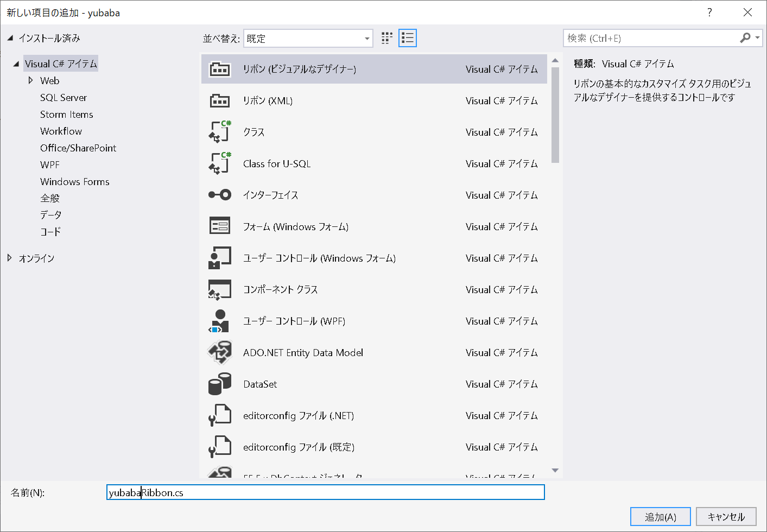Click the 追加(A) button
The height and width of the screenshot is (532, 767).
click(661, 517)
